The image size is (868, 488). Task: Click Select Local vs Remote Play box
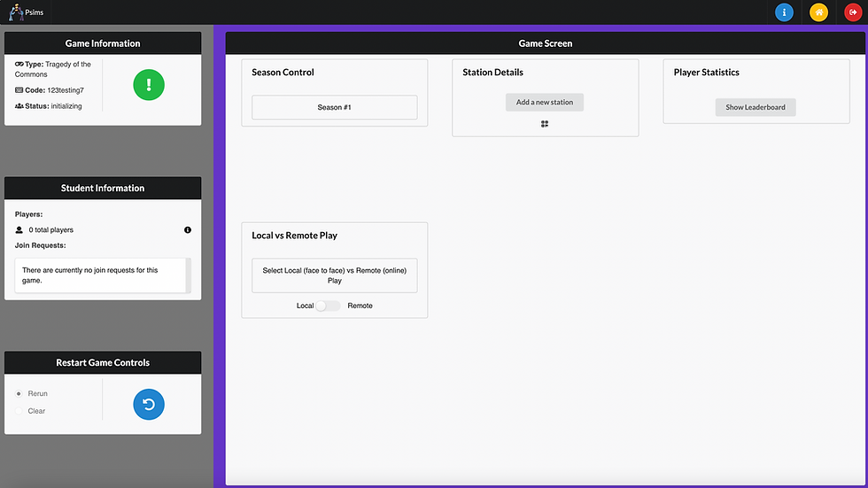pos(335,275)
